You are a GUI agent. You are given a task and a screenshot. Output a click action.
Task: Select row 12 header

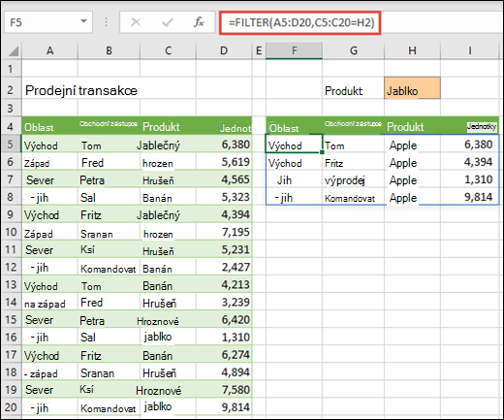(x=11, y=267)
